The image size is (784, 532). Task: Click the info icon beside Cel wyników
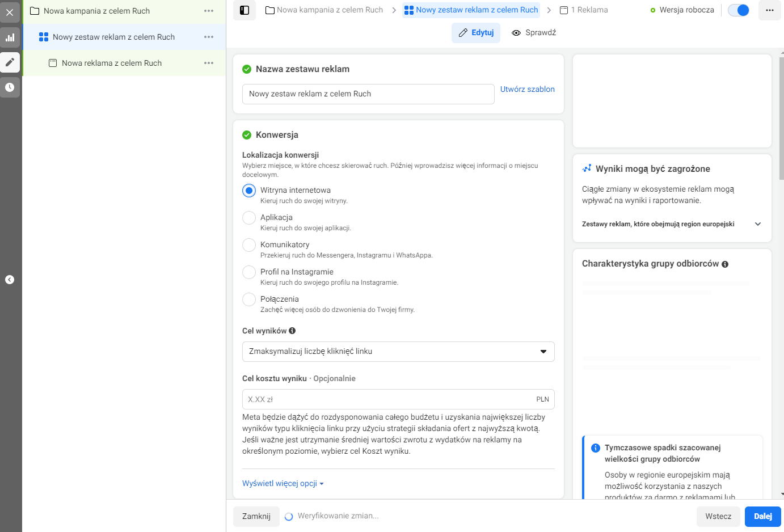point(292,331)
